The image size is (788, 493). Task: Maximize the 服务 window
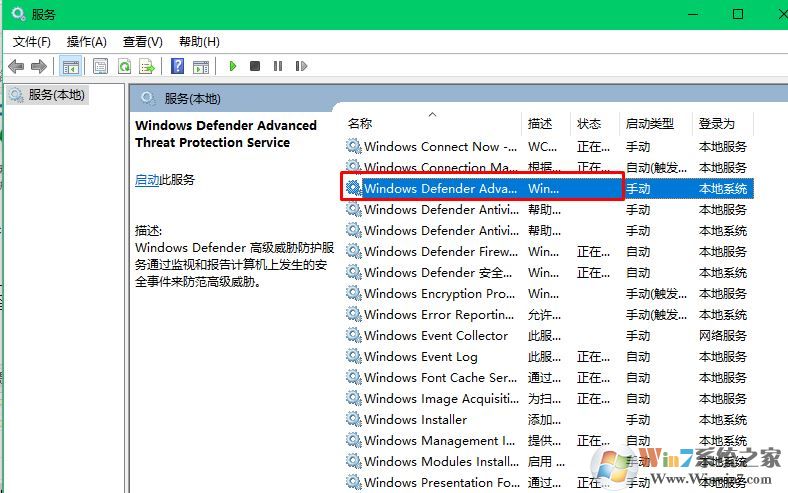[x=738, y=14]
